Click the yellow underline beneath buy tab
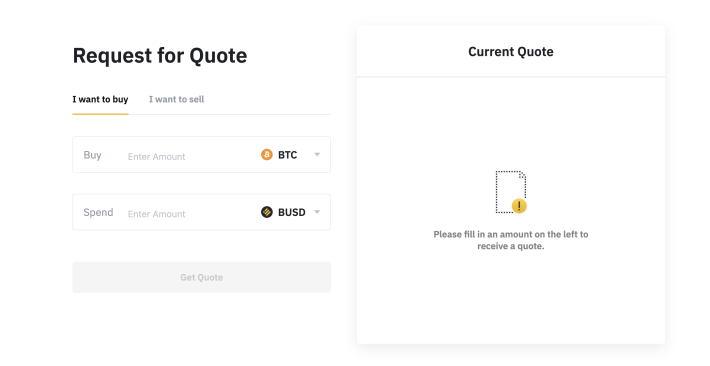The height and width of the screenshot is (366, 710). tap(100, 114)
